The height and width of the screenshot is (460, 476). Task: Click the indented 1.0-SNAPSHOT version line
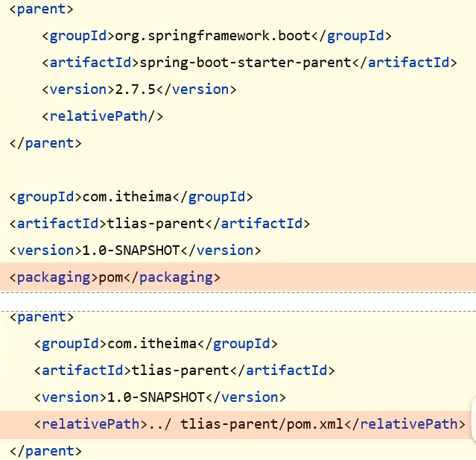click(159, 397)
